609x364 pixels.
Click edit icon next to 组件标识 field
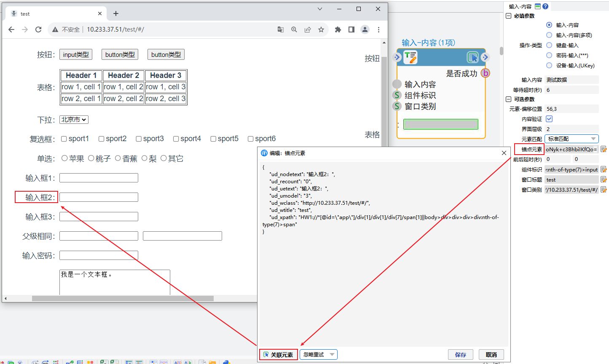click(x=604, y=169)
